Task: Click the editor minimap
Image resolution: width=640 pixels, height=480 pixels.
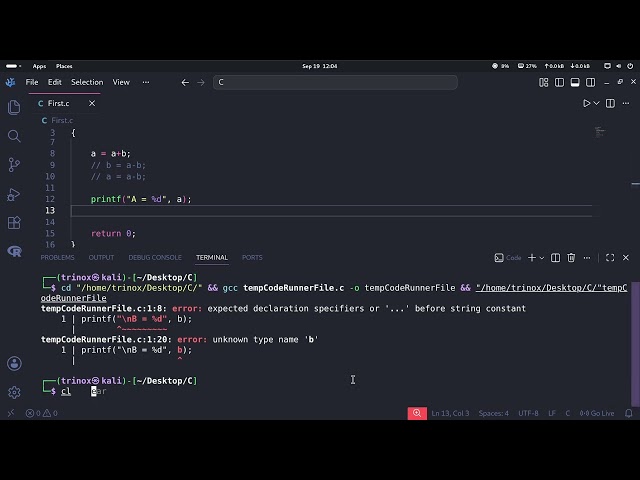Action: pyautogui.click(x=600, y=132)
